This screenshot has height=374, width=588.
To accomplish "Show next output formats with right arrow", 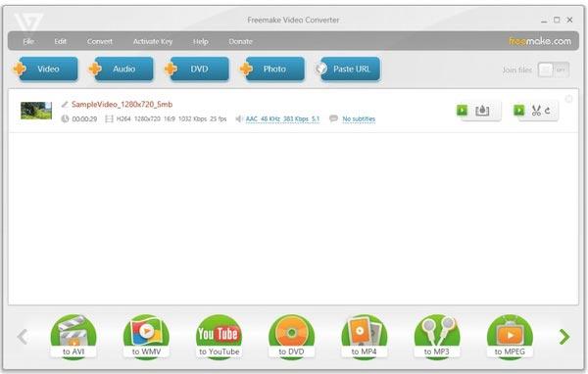I will coord(564,337).
